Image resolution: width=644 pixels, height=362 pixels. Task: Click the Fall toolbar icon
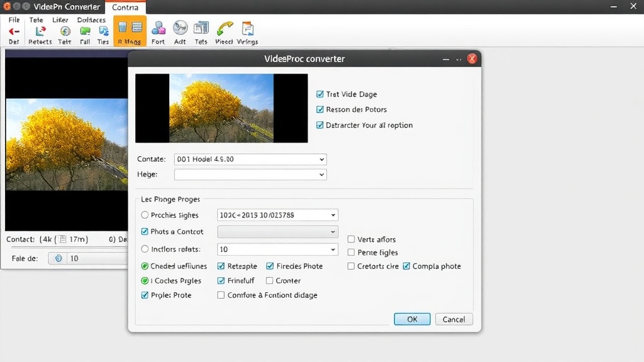85,31
